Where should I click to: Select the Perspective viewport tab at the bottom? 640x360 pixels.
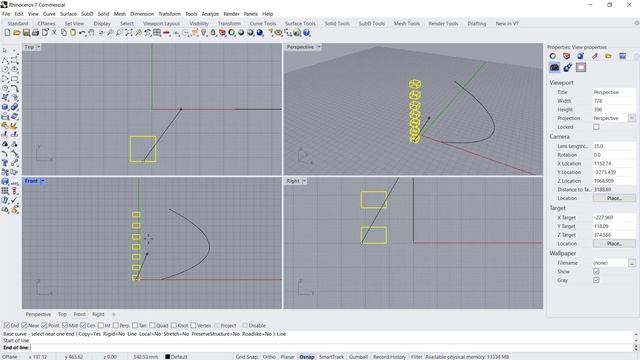point(38,314)
